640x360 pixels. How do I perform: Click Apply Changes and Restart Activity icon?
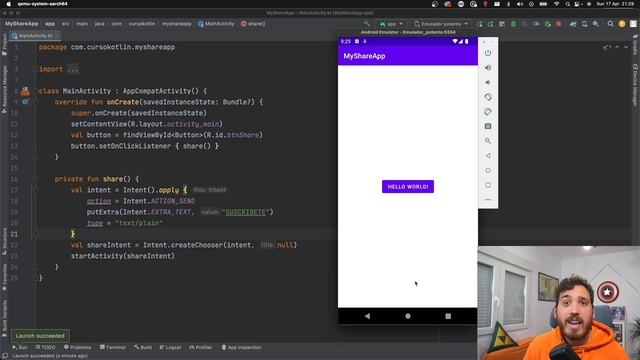(491, 24)
